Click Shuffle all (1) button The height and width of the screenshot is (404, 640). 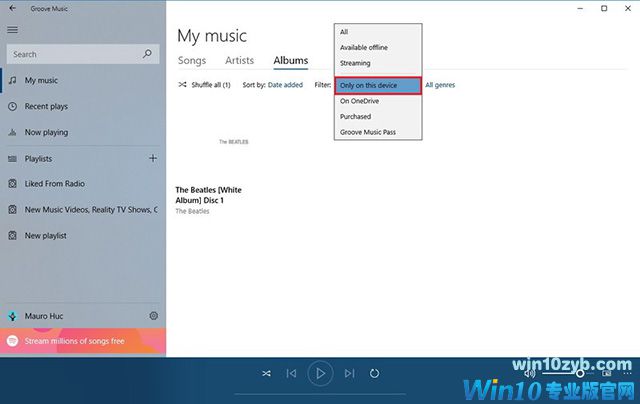click(x=204, y=85)
